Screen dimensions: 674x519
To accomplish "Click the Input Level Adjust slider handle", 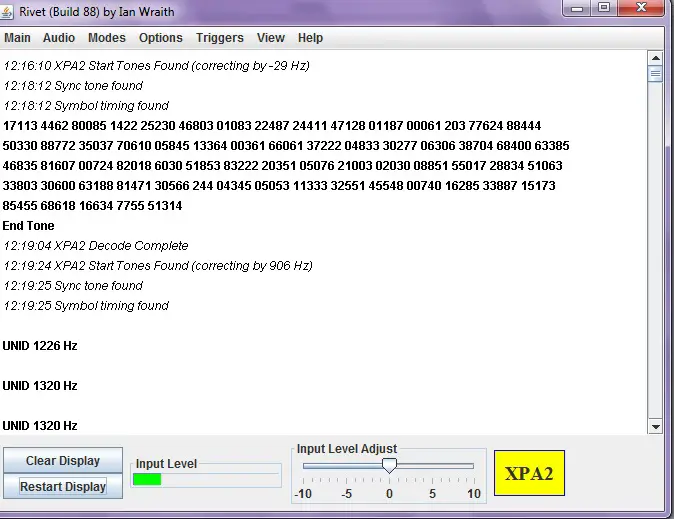I will tap(390, 466).
